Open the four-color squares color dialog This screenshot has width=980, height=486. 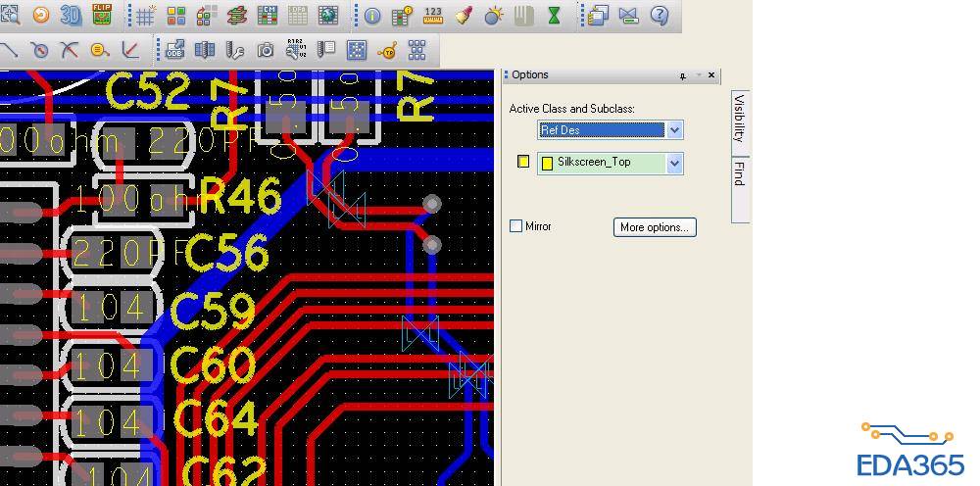[176, 16]
